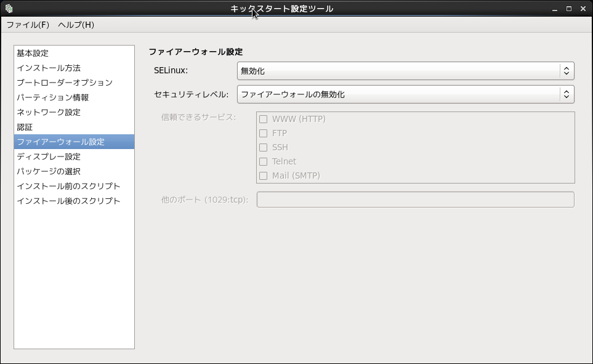Select ネットワーク設定 in the sidebar

[49, 112]
